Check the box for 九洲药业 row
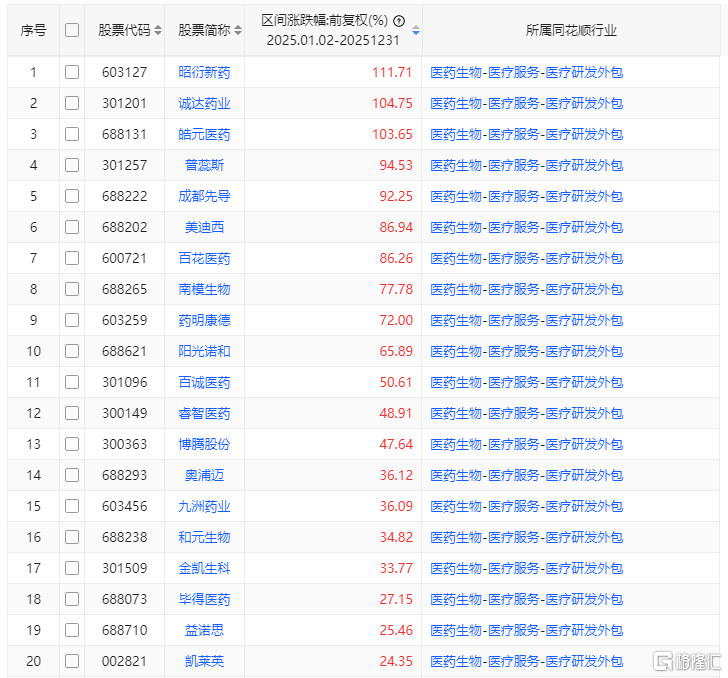 [x=72, y=506]
